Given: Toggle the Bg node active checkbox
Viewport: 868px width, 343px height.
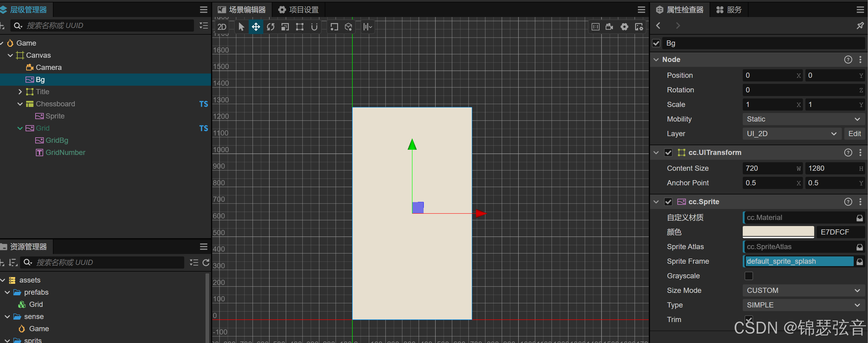Looking at the screenshot, I should coord(656,43).
